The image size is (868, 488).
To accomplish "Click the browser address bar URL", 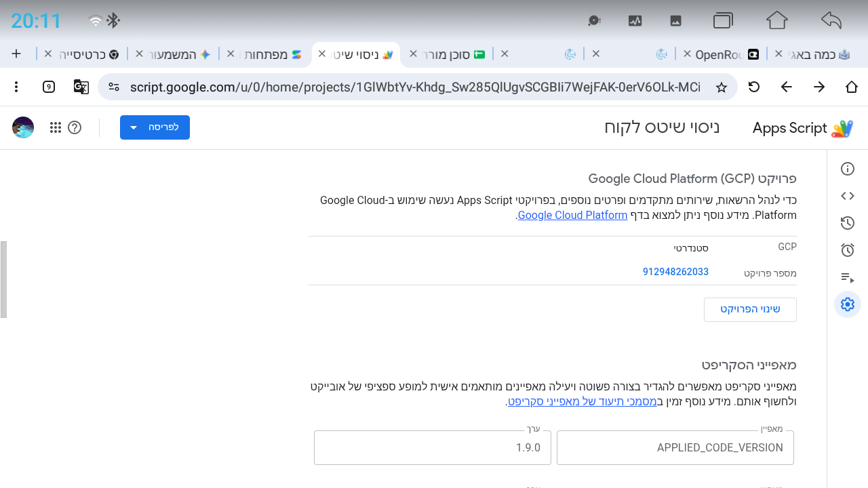I will click(415, 87).
